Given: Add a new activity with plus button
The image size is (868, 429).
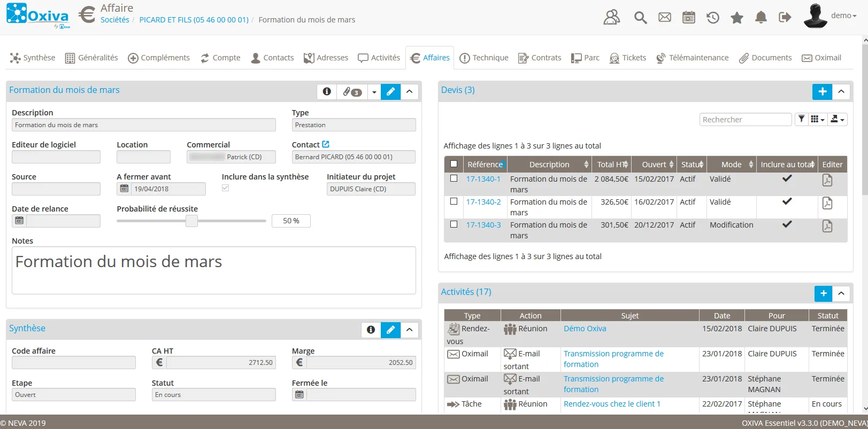Looking at the screenshot, I should point(824,293).
